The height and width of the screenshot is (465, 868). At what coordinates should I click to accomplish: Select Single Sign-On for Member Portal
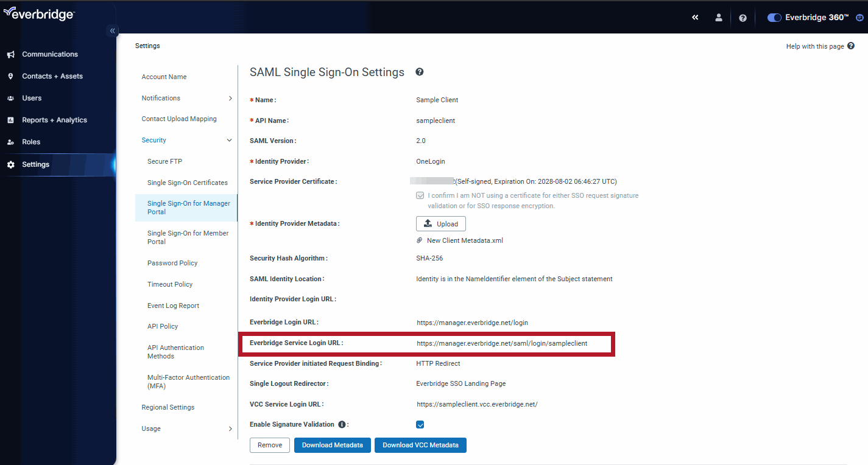pyautogui.click(x=188, y=237)
